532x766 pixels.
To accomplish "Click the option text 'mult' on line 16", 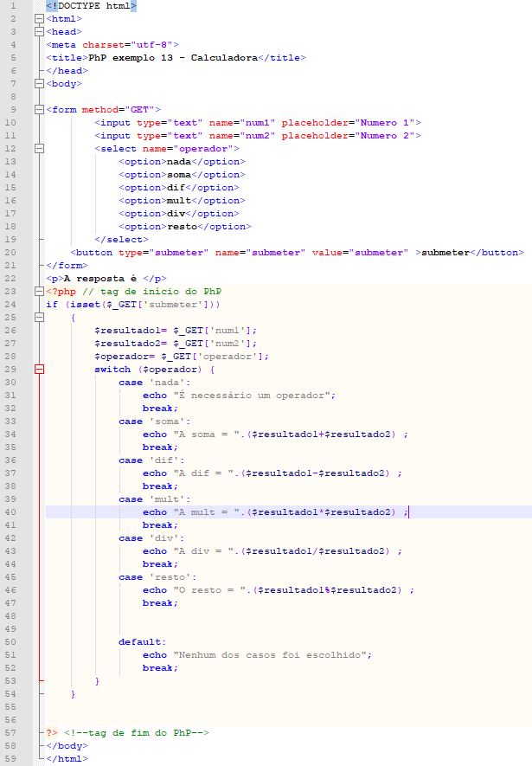I will coord(179,200).
